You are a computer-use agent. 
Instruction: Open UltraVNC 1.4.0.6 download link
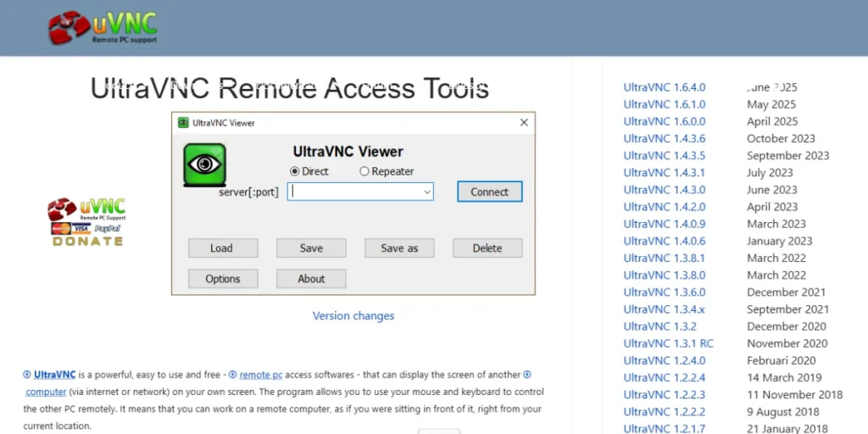(665, 242)
